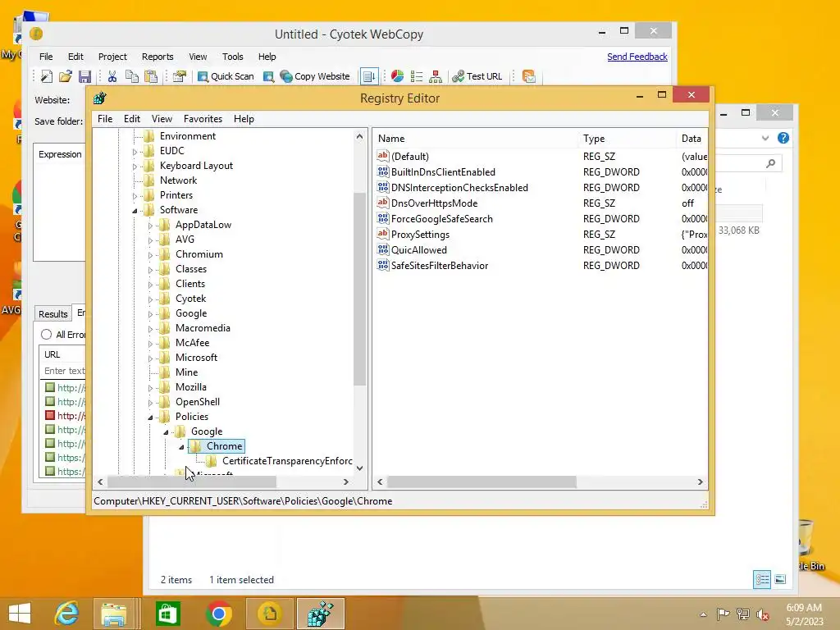
Task: Collapse the selected Chrome key
Action: click(181, 447)
